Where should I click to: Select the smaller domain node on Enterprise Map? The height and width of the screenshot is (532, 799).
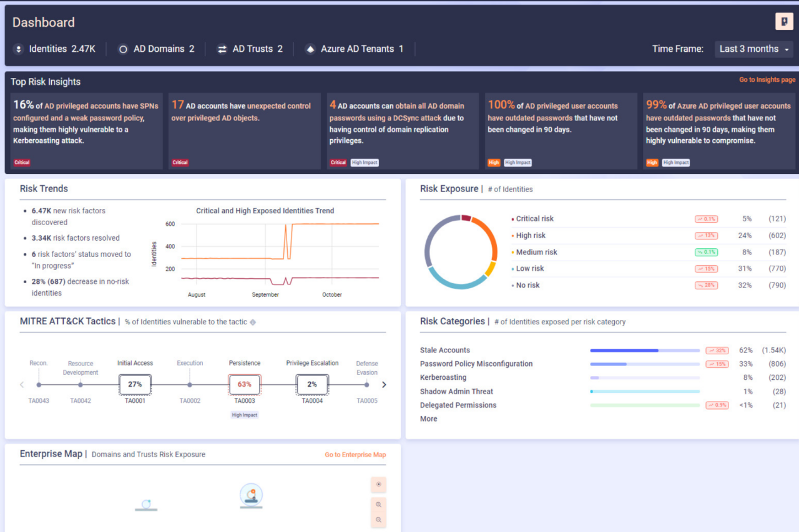(x=146, y=505)
